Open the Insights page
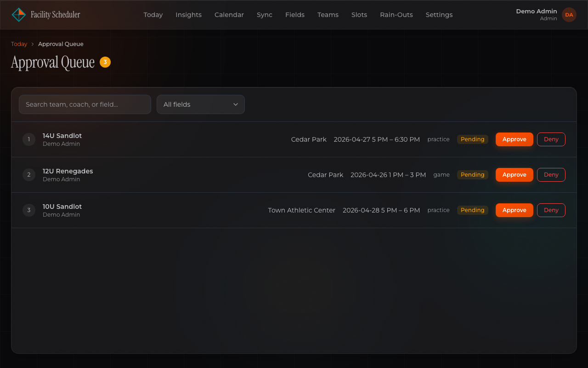588x368 pixels. tap(188, 15)
